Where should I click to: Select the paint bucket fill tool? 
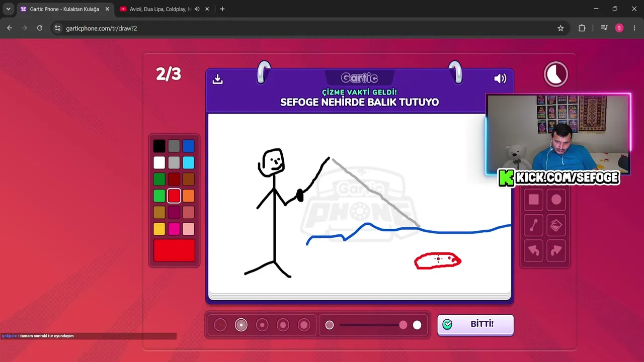tap(556, 225)
